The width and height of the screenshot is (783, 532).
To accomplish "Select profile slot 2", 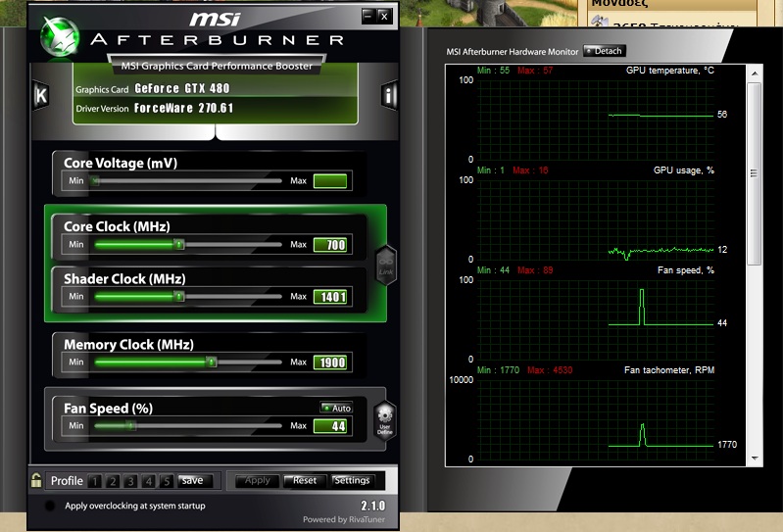I will tap(113, 481).
